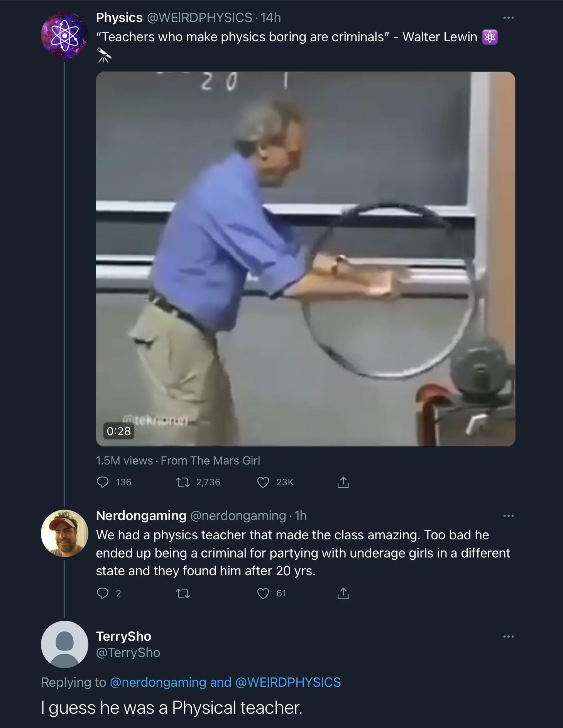Open more options for Physics tweet
This screenshot has width=563, height=728.
pos(508,18)
